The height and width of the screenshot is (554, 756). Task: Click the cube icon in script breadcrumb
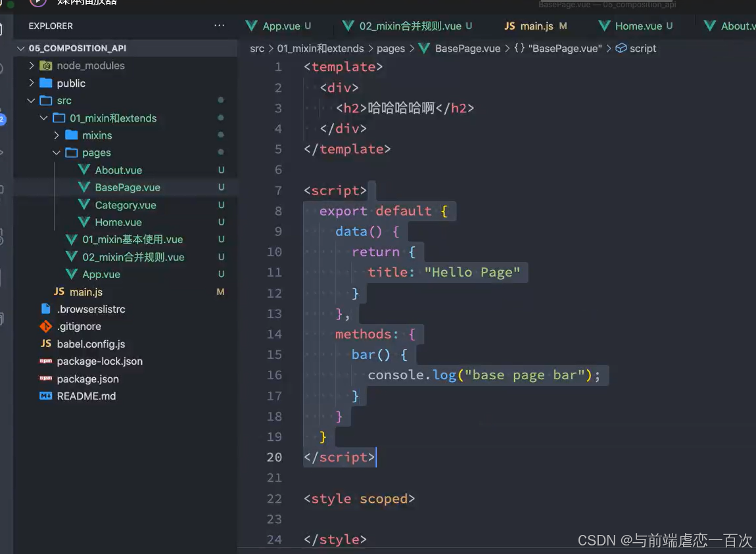(621, 48)
